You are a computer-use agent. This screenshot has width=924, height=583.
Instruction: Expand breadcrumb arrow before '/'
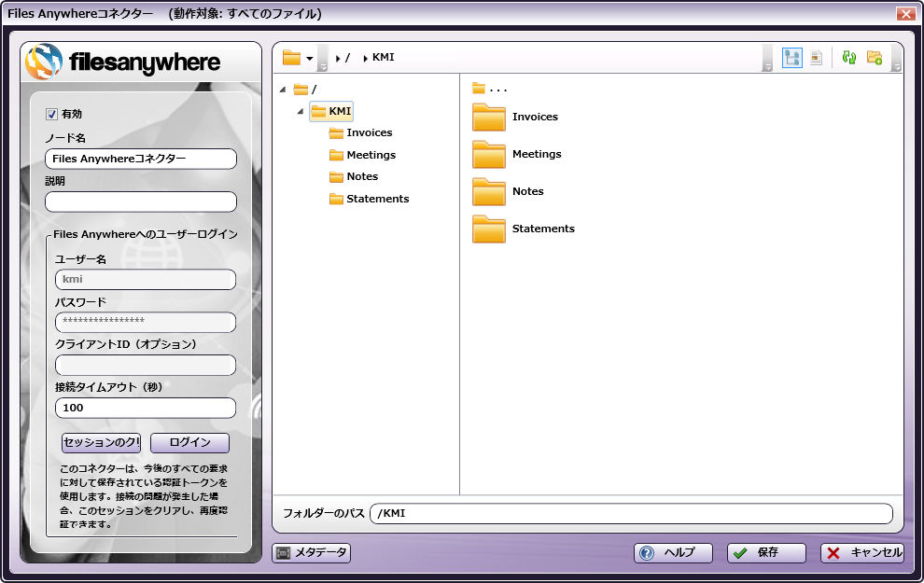pos(338,58)
